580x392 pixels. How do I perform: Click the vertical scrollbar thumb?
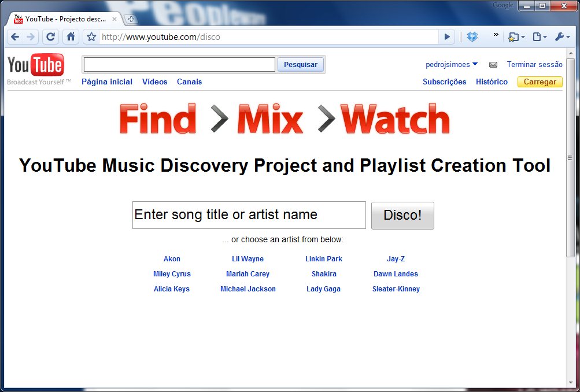570,157
